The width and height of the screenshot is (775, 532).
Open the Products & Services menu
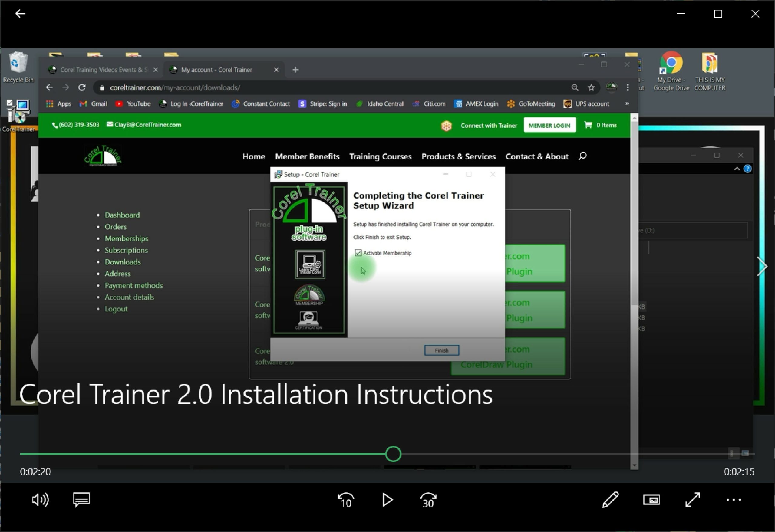pyautogui.click(x=459, y=156)
